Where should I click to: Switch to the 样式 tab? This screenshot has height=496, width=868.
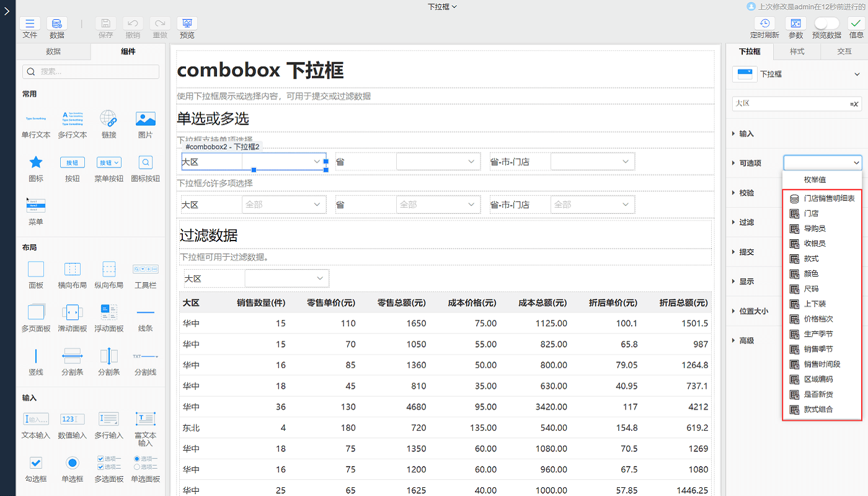point(797,51)
